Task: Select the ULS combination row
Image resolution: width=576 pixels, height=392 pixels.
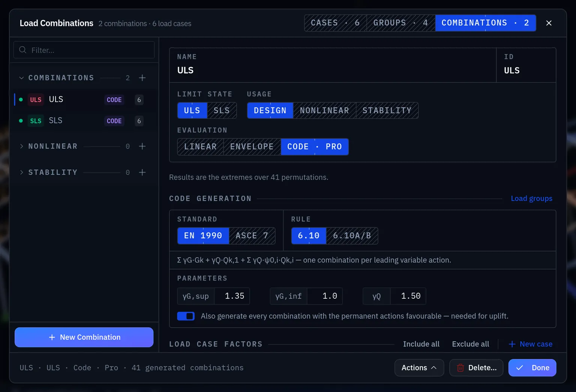Action: point(84,100)
